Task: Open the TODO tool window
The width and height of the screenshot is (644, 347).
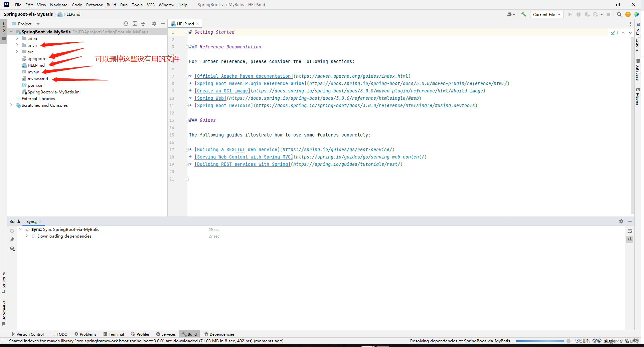Action: point(59,334)
